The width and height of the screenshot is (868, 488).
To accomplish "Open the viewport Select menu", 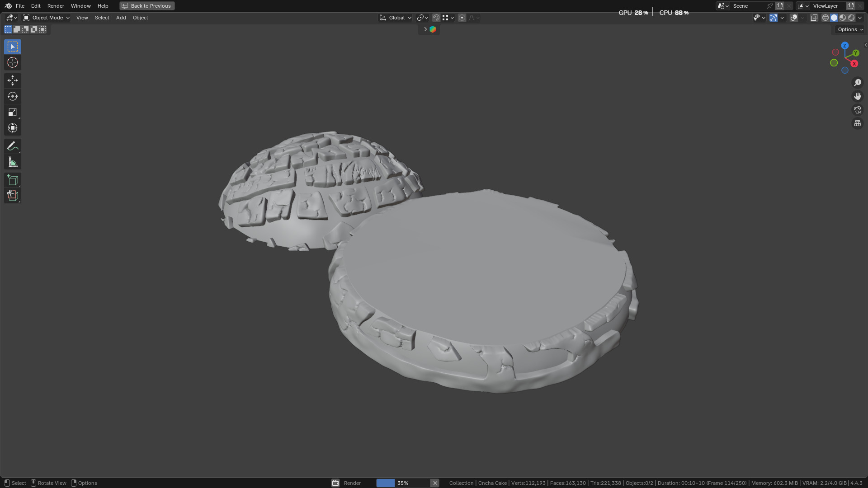I will click(x=102, y=18).
